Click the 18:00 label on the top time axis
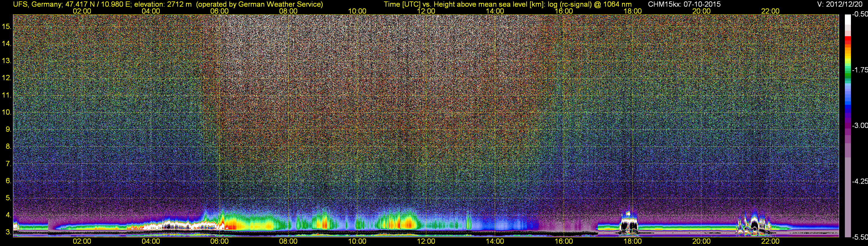This screenshot has width=868, height=246. coord(632,11)
